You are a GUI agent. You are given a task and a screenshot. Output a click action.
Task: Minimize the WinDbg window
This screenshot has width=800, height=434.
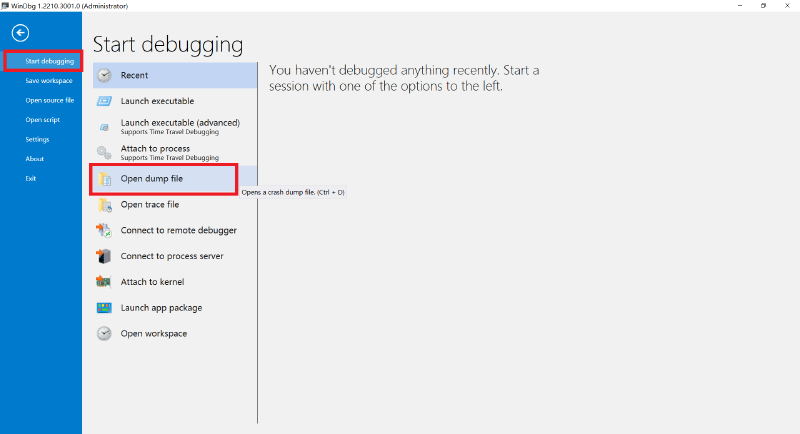[x=740, y=6]
